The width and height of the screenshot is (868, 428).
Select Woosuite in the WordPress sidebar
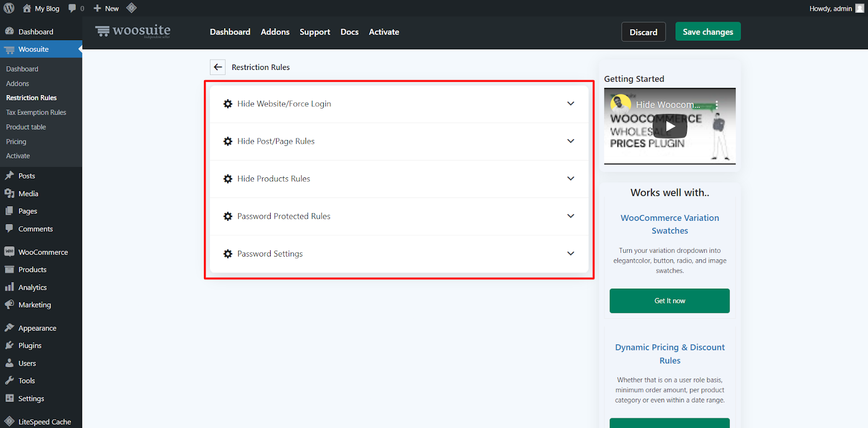41,49
